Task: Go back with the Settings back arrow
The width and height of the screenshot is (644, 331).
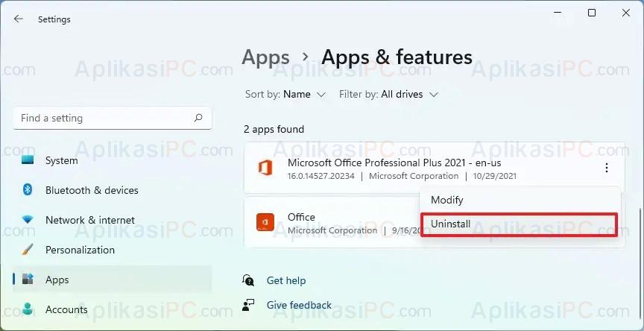Action: point(19,19)
